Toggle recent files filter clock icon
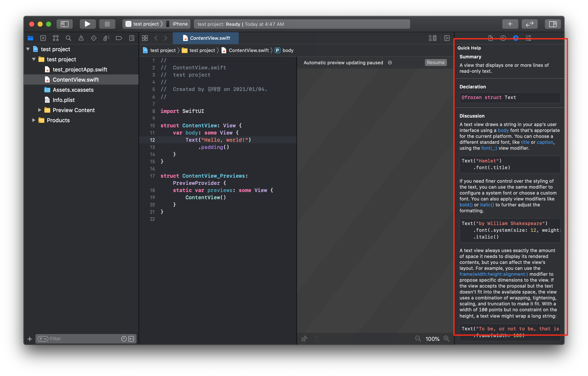Screen dimensions: 588x376 124,339
